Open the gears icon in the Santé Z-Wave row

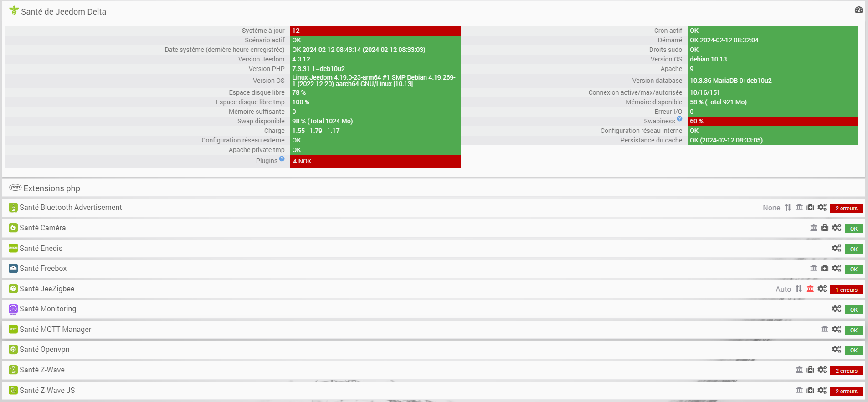click(x=822, y=370)
